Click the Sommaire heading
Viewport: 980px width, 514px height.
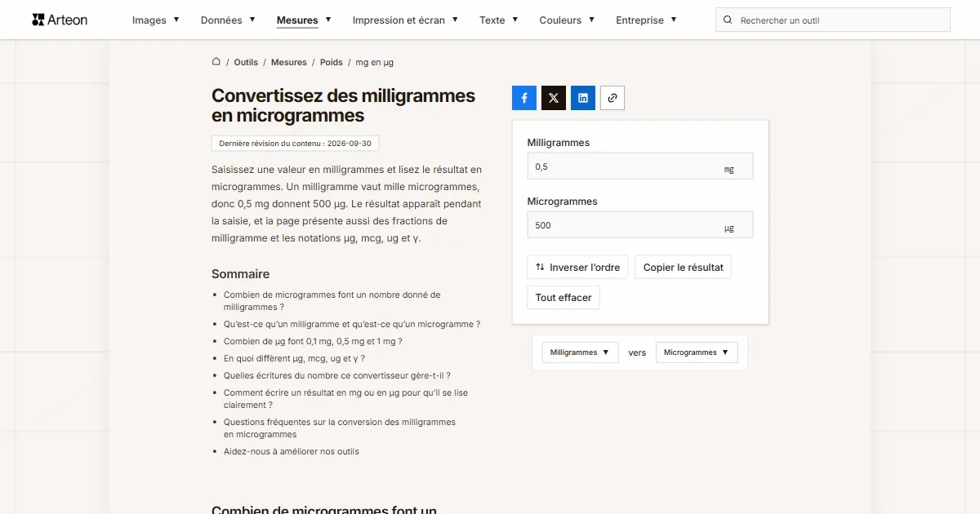click(x=240, y=274)
